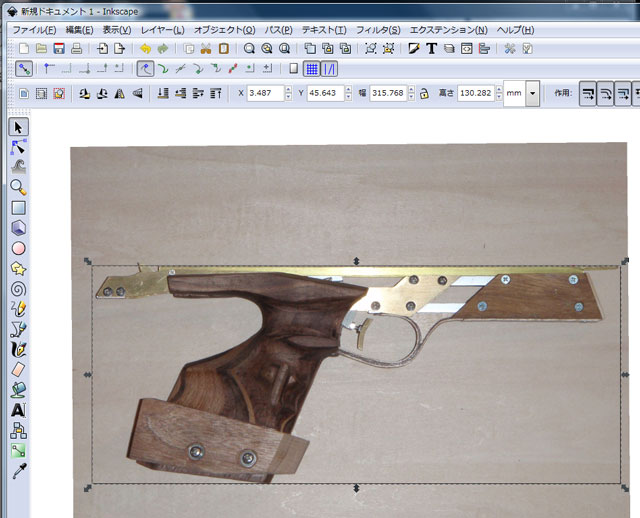Open Text and Font dialog
The width and height of the screenshot is (640, 518).
tap(431, 49)
